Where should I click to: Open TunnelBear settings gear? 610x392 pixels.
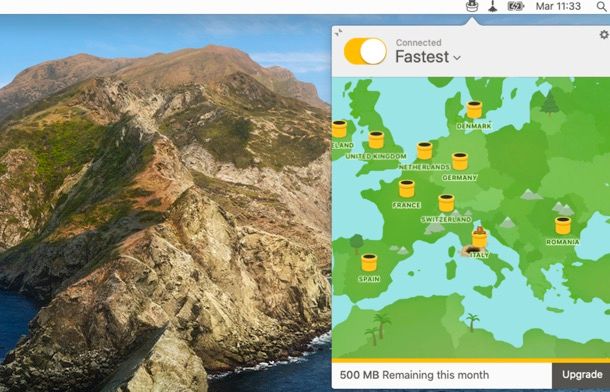(604, 35)
